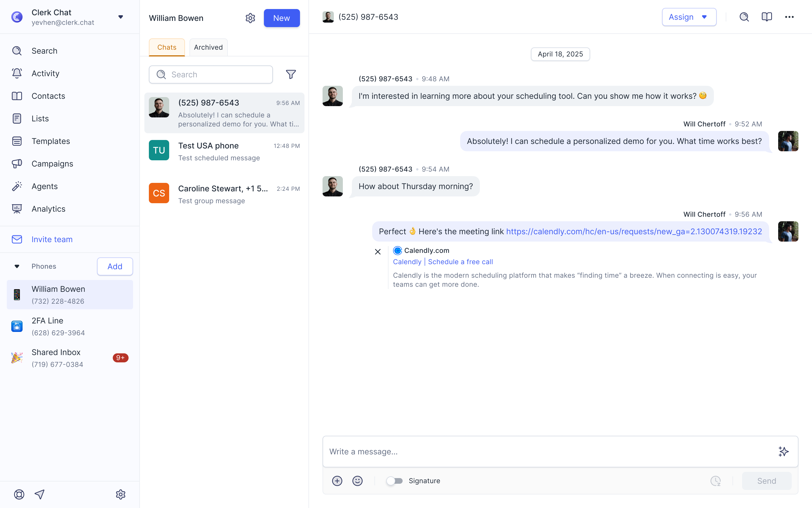Viewport: 812px width, 508px height.
Task: Switch to the Chats tab
Action: [167, 47]
